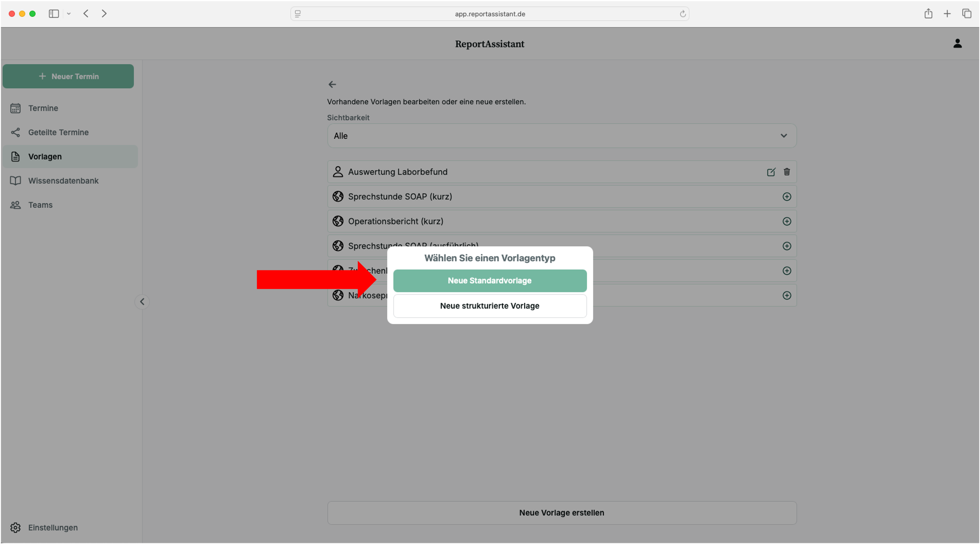Click the gear icon beside Einstellungen
The height and width of the screenshot is (544, 980).
point(15,527)
